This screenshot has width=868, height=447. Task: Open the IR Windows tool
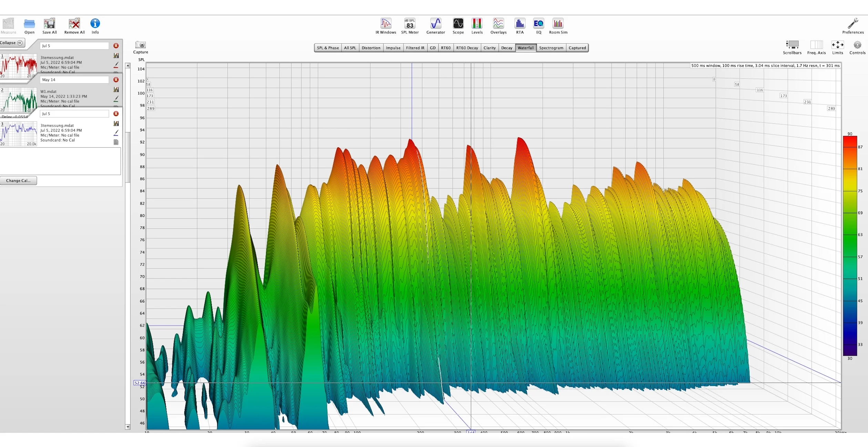(x=386, y=26)
